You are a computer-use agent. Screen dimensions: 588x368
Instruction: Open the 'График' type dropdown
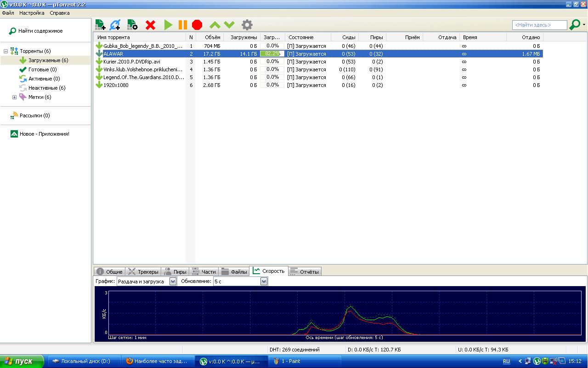click(x=147, y=281)
